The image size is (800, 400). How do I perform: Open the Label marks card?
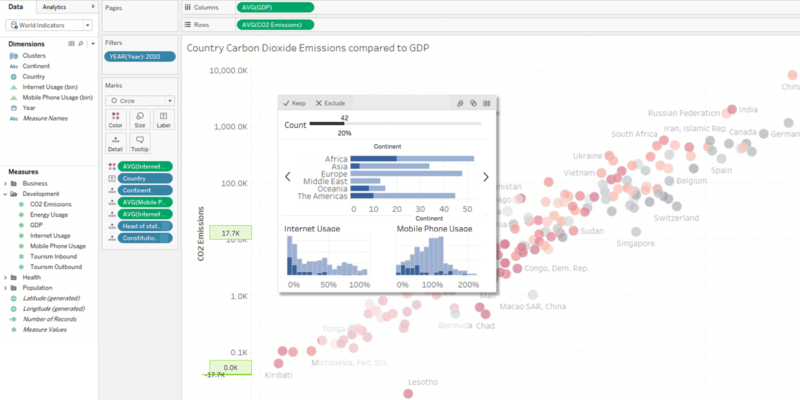(164, 119)
